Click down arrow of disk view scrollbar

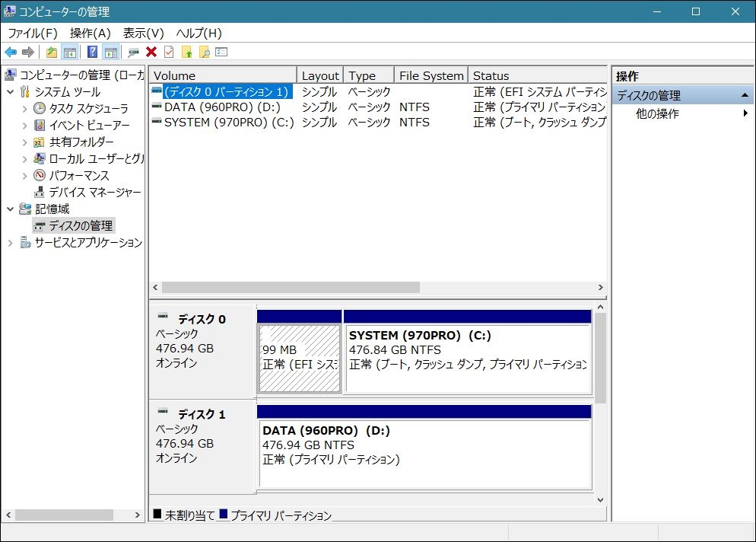[x=600, y=500]
